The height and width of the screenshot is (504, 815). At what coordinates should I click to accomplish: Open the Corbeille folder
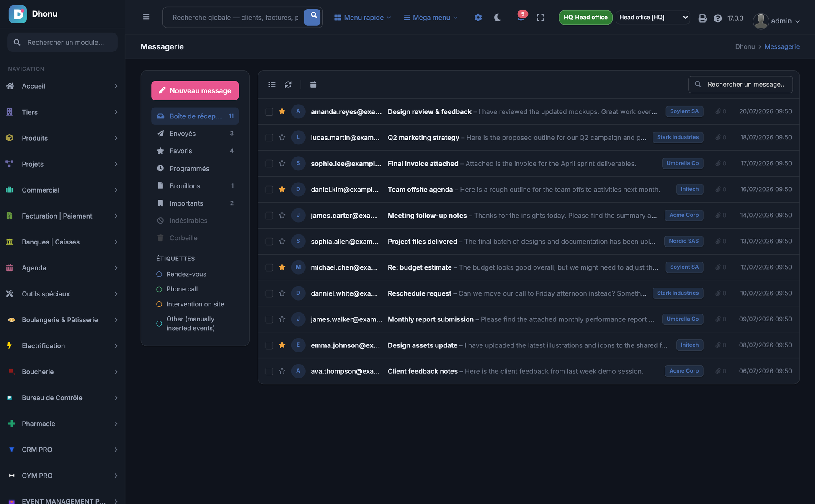pos(195,238)
